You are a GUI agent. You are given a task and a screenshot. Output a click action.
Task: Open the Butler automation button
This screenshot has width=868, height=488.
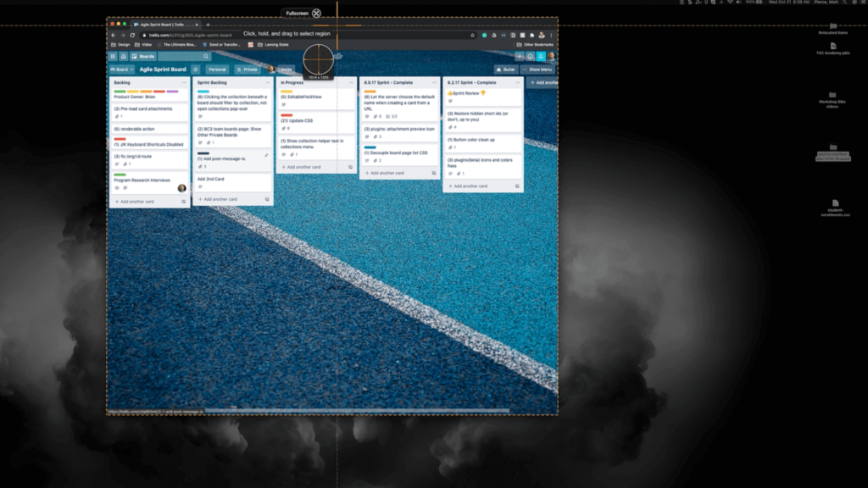(505, 69)
